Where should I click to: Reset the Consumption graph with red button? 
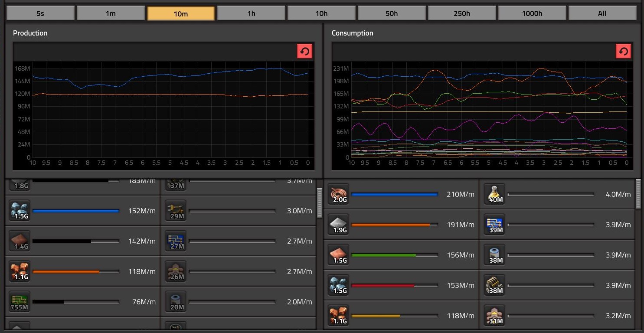(x=623, y=52)
